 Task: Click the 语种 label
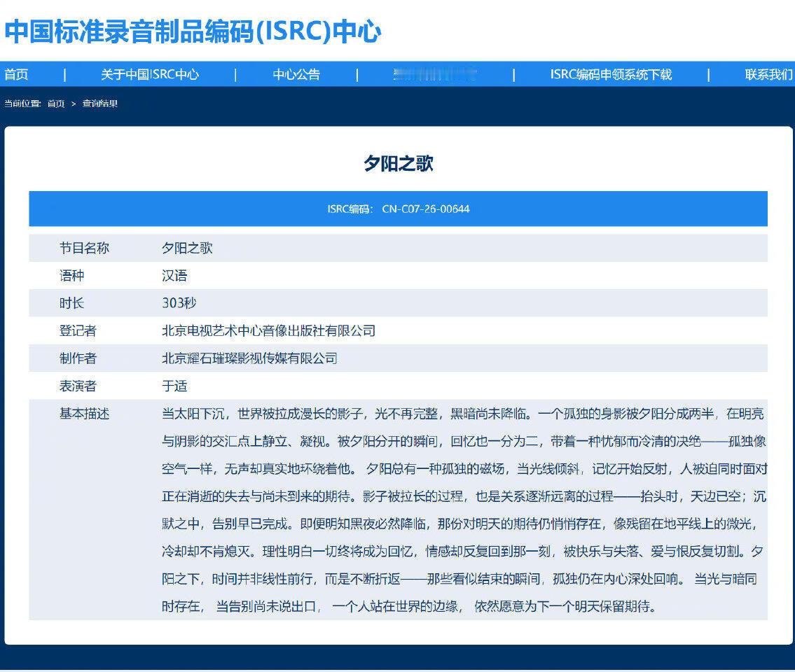[71, 275]
